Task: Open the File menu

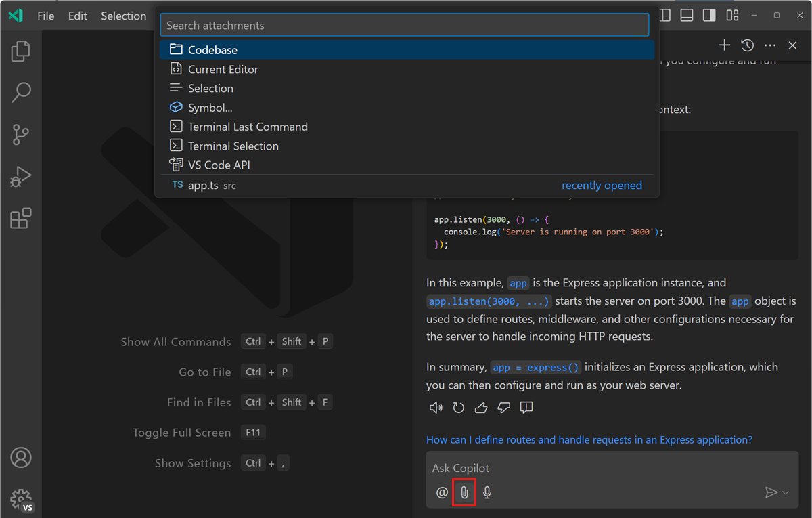Action: 45,15
